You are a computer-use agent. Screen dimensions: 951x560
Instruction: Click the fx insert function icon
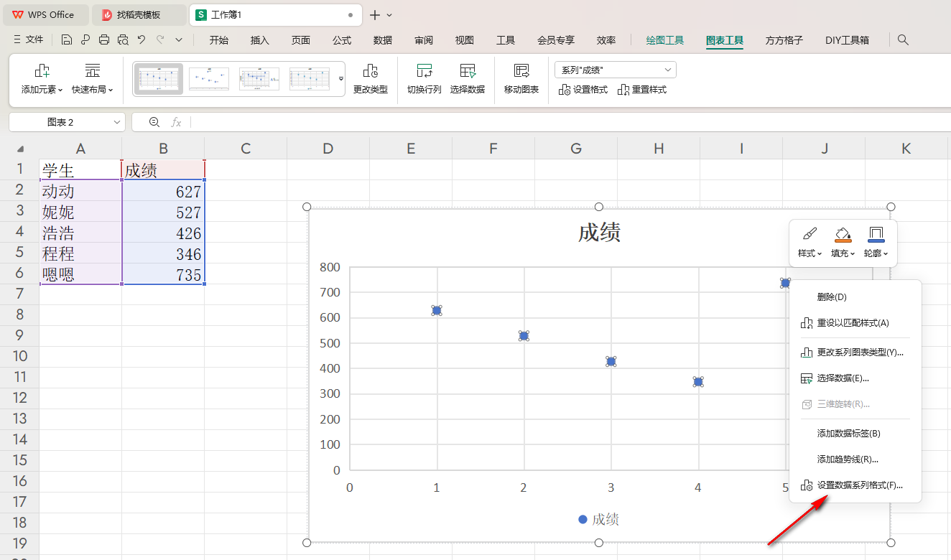pyautogui.click(x=176, y=123)
